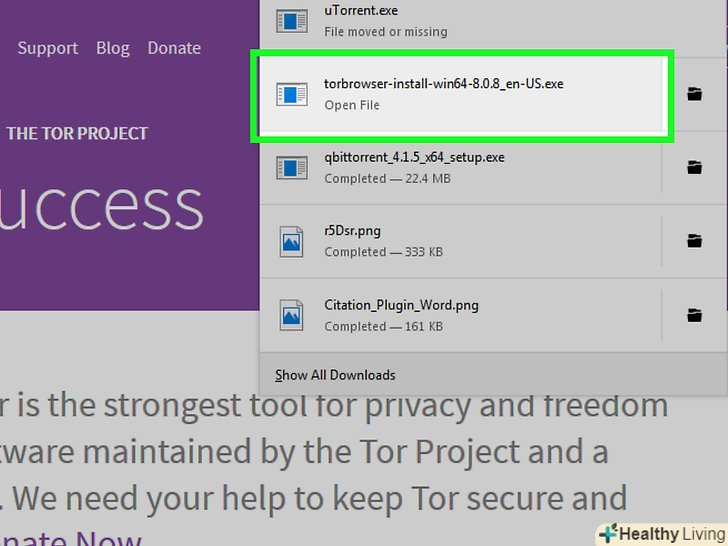This screenshot has width=728, height=546.
Task: Select the Citation_Plugin_Word.png file name
Action: [401, 305]
